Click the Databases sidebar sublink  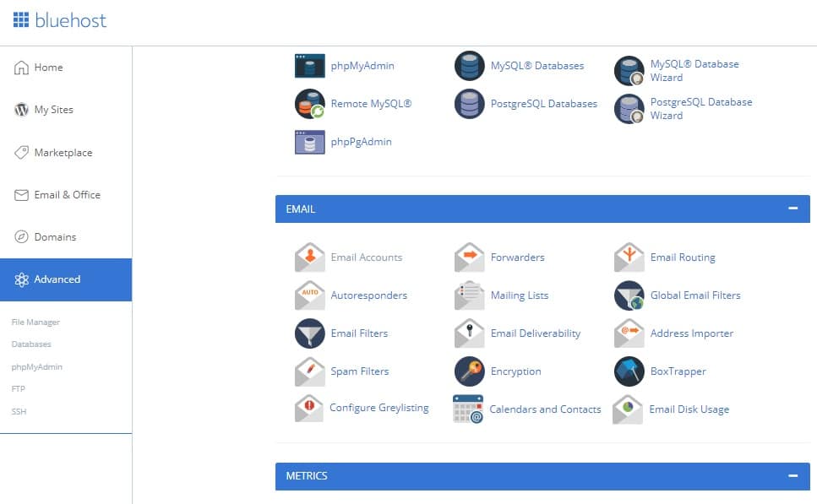click(x=31, y=344)
